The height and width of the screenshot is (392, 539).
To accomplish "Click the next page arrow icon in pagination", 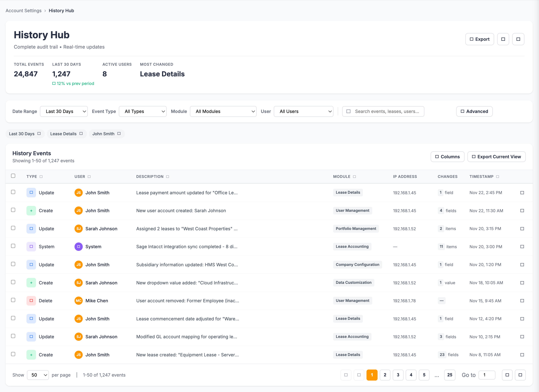I will pos(507,375).
